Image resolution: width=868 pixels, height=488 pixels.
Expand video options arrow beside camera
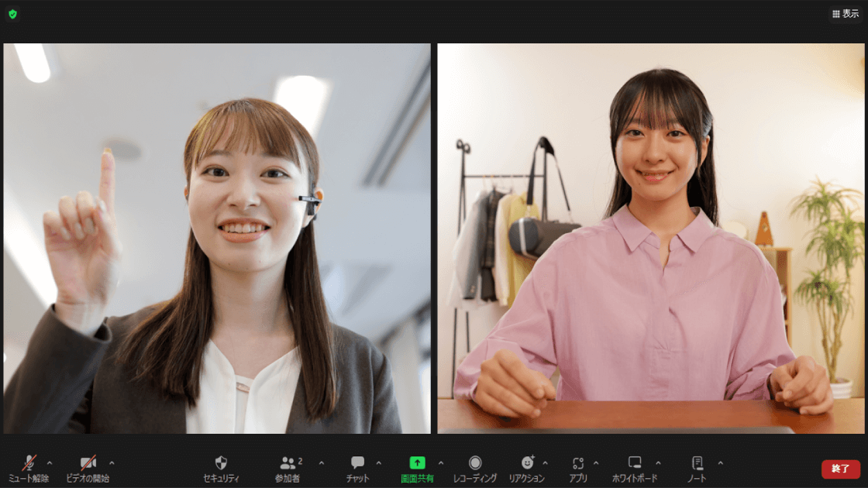(112, 462)
